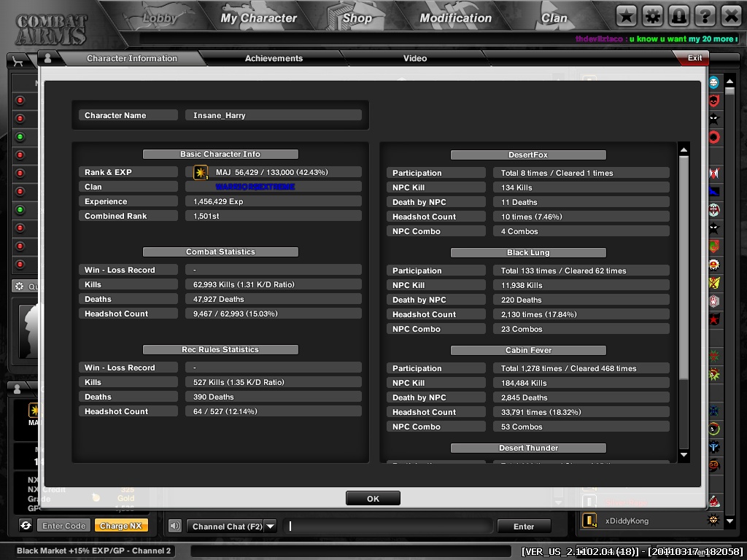Mute chat with the speaker icon
This screenshot has height=560, width=747.
pos(175,526)
